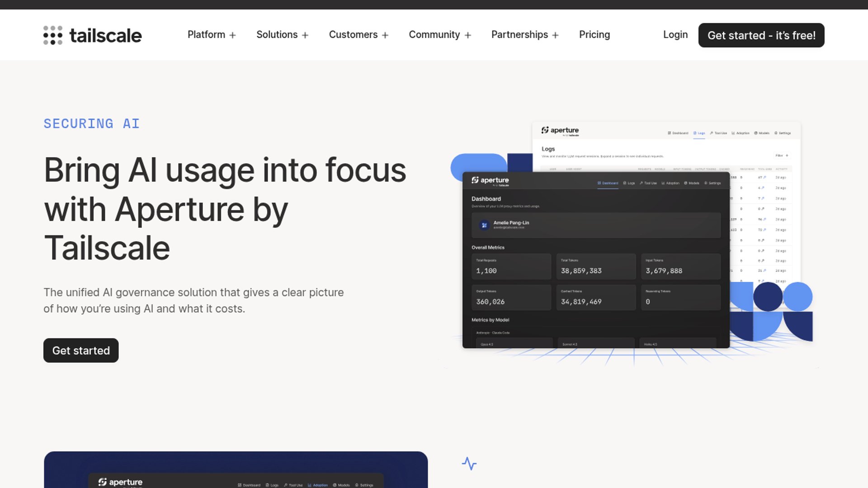Screen dimensions: 868x488
Task: Click the 38,859,383 Total Tokens value
Action: (x=581, y=271)
